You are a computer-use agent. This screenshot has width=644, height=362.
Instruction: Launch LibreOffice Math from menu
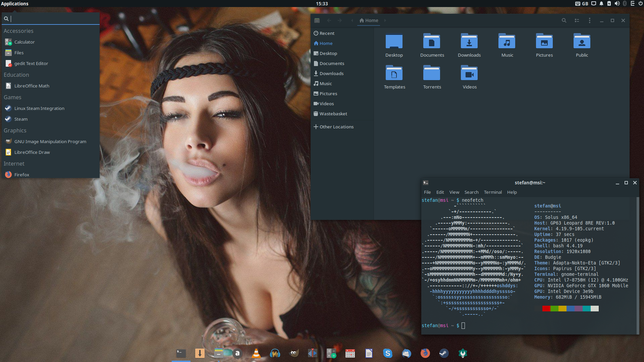[50, 85]
